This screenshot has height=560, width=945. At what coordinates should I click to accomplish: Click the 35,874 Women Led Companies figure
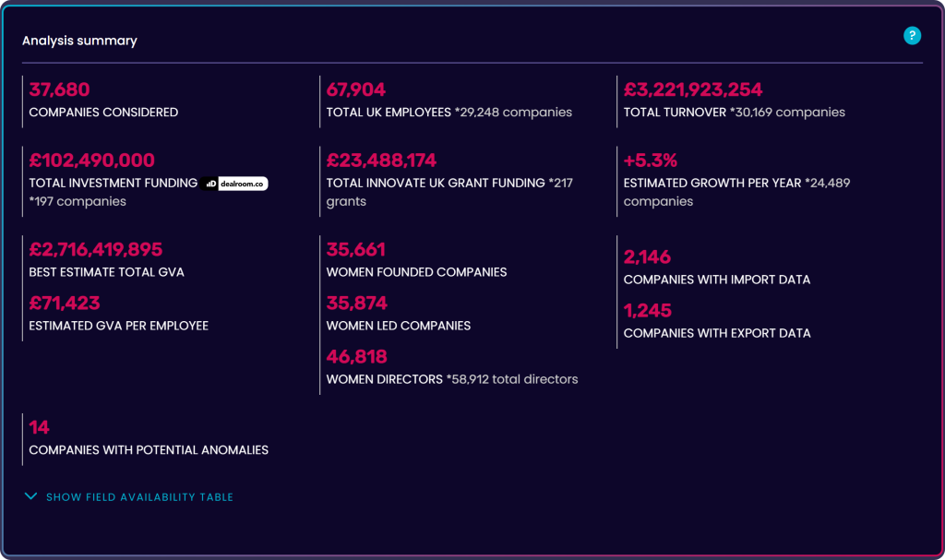tap(357, 303)
